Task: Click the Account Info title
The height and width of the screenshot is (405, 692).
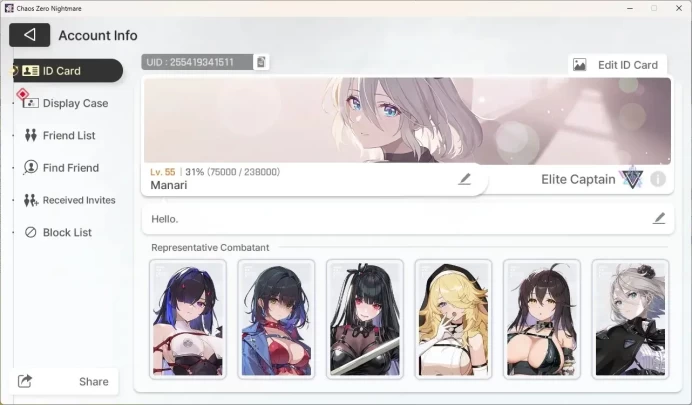Action: 98,35
